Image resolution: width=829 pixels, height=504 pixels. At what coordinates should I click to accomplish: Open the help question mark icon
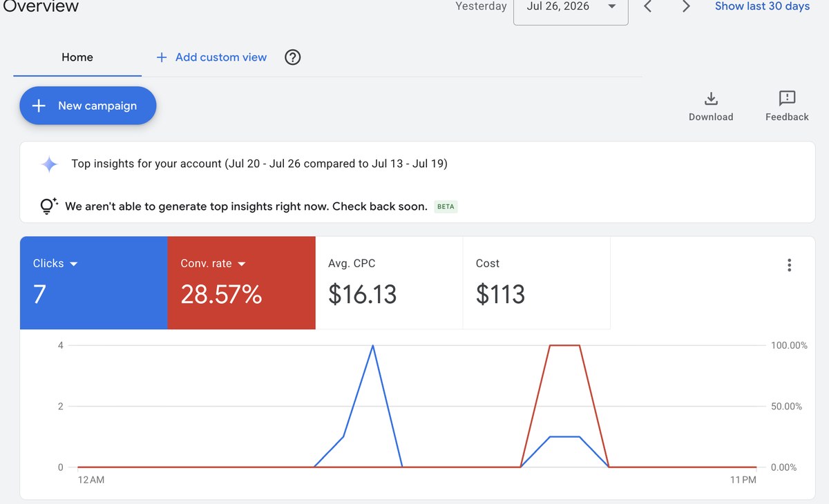coord(293,57)
